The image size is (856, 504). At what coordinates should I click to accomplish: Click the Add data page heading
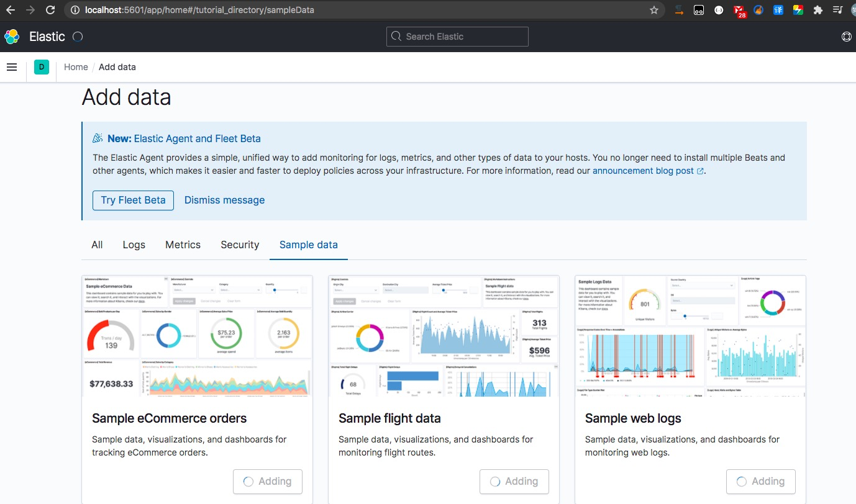[x=127, y=97]
